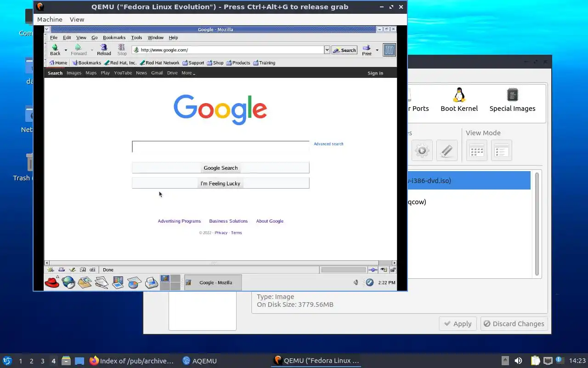Click the online/offline plug icon

point(373,270)
